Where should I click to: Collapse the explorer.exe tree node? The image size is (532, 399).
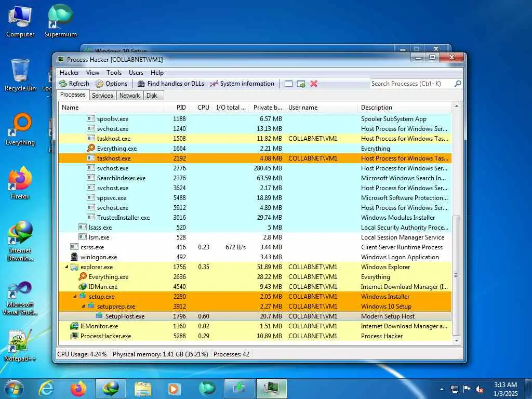[66, 267]
